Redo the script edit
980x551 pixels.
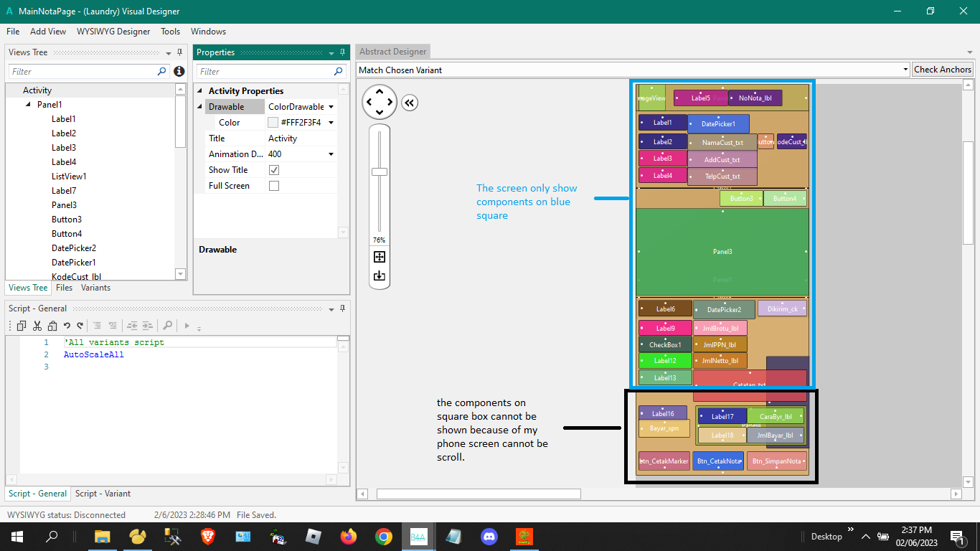80,326
